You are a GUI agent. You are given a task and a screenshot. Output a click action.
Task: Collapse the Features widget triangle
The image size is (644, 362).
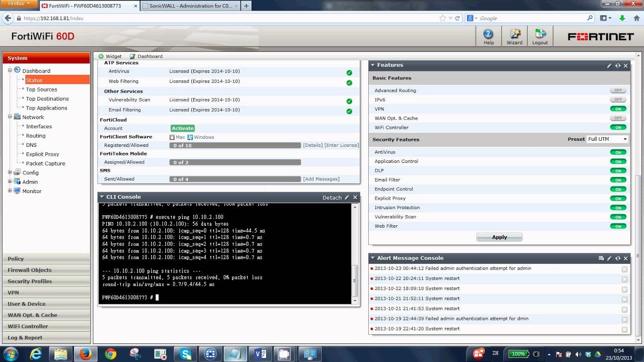[373, 65]
